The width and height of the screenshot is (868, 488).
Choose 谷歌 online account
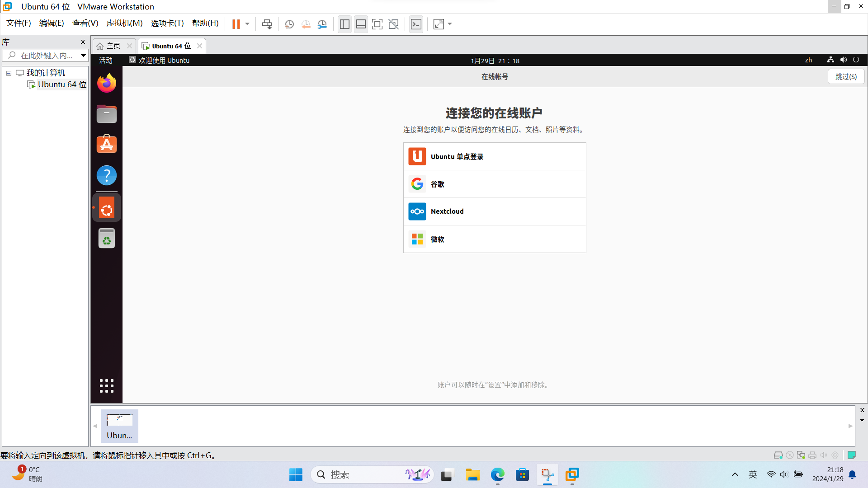[x=495, y=184]
